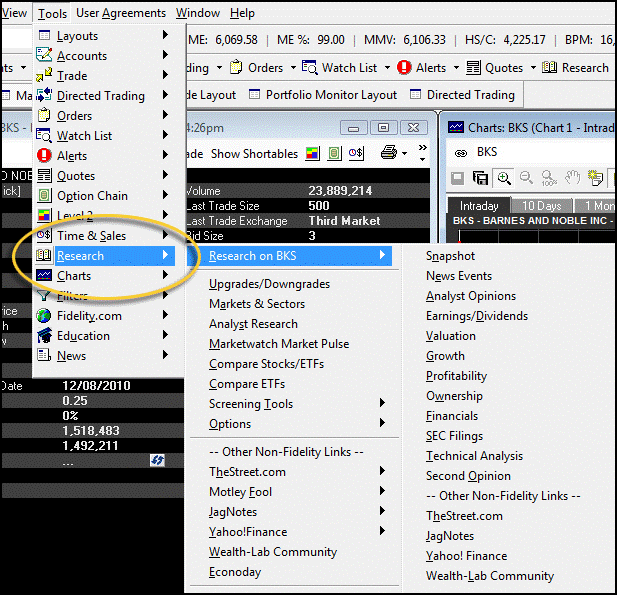
Task: Select Second Opinion for BKS
Action: pos(468,476)
